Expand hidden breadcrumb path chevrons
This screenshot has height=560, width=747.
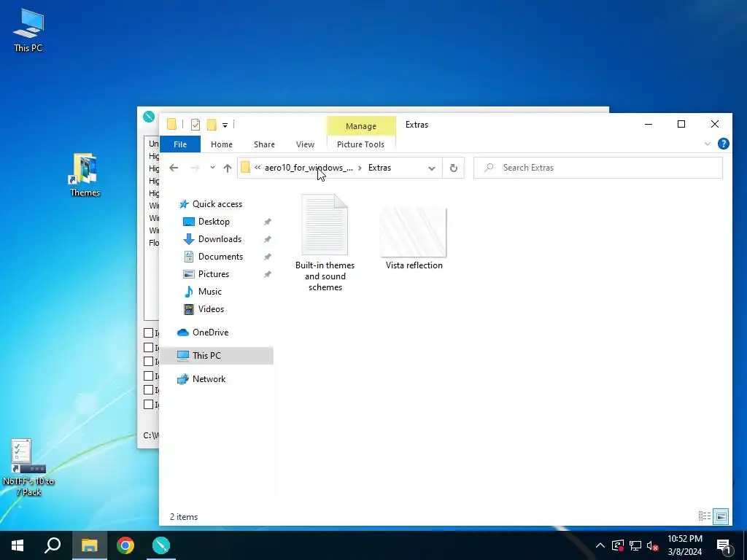pos(258,168)
